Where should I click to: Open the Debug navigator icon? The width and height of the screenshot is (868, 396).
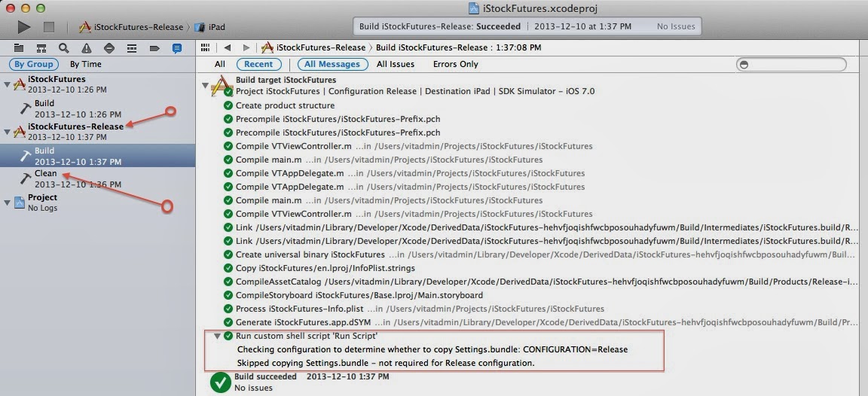pyautogui.click(x=132, y=48)
